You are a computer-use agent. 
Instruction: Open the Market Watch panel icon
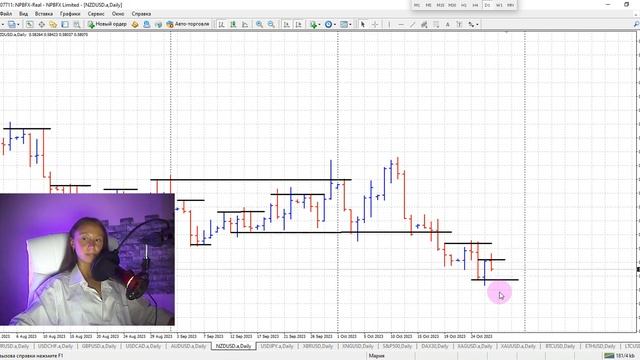(x=29, y=24)
